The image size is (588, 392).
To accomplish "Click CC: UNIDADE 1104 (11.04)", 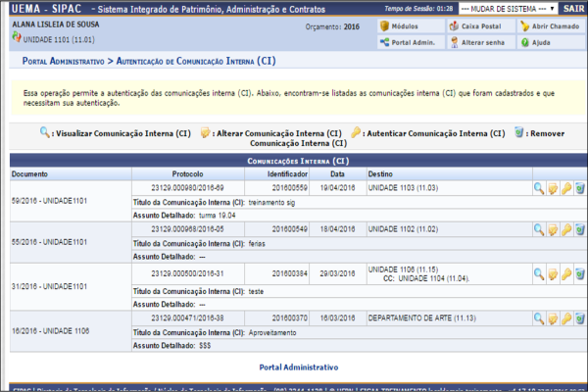I will click(426, 278).
